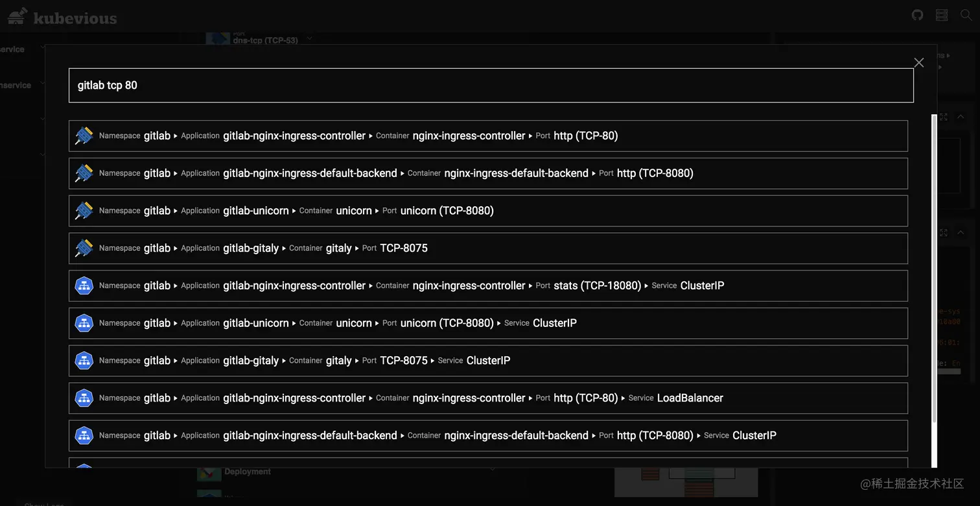The width and height of the screenshot is (980, 506).
Task: Click 'stats (TCP-18080)' text in results
Action: pyautogui.click(x=598, y=285)
